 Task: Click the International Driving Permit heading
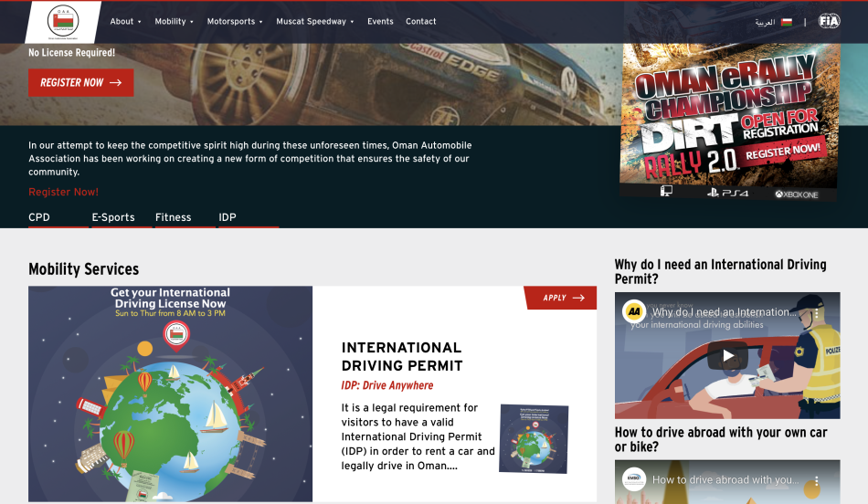point(402,357)
